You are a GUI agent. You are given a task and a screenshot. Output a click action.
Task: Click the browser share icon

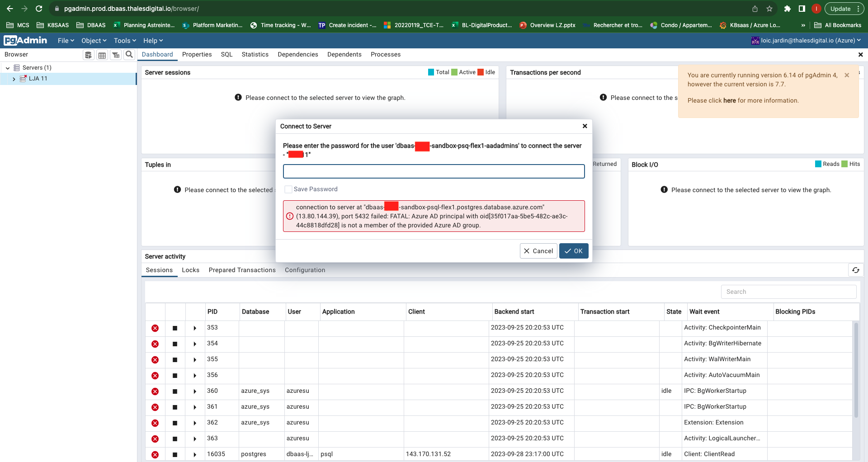point(755,9)
